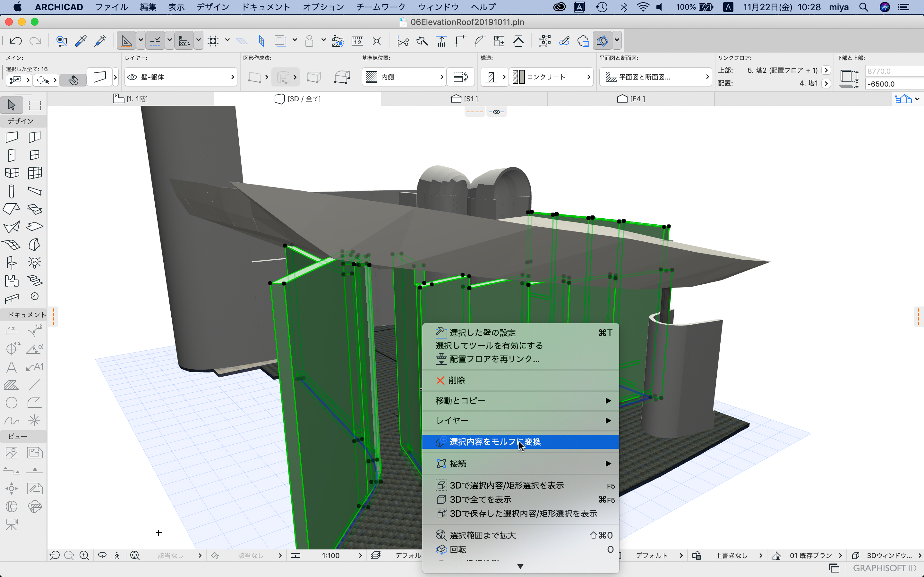The width and height of the screenshot is (924, 577).
Task: Select the Arrow selection tool
Action: [x=12, y=105]
